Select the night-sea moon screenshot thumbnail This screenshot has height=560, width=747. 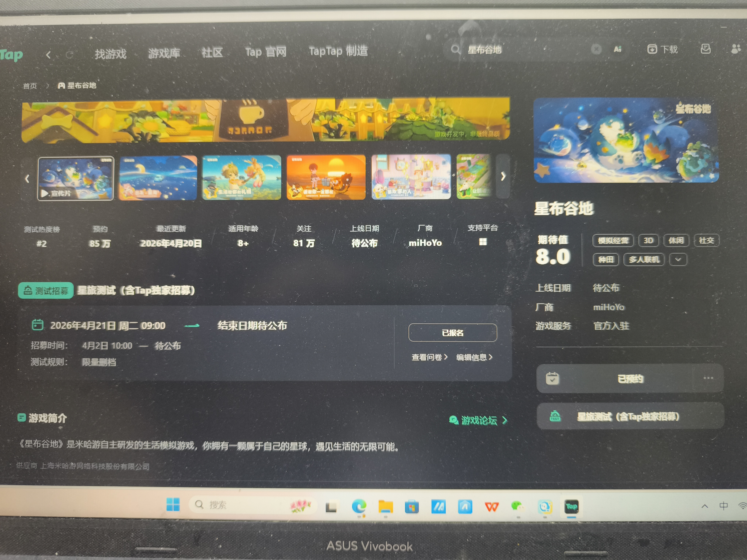coord(158,178)
